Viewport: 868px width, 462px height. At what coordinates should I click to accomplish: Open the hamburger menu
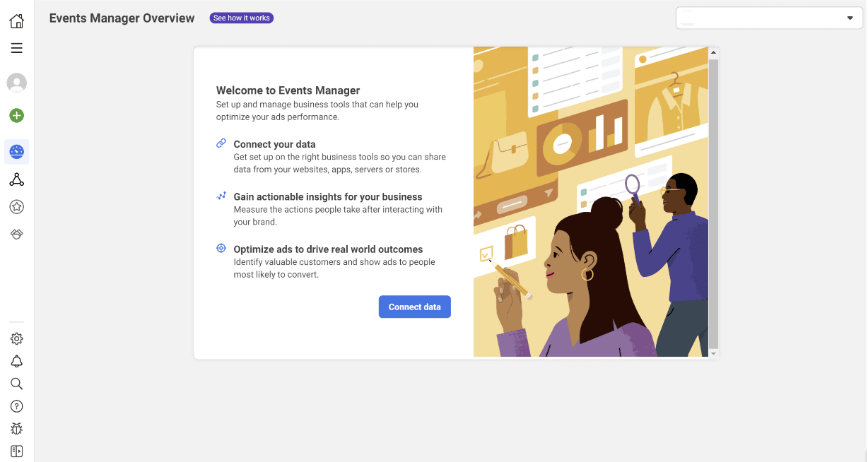pos(17,48)
